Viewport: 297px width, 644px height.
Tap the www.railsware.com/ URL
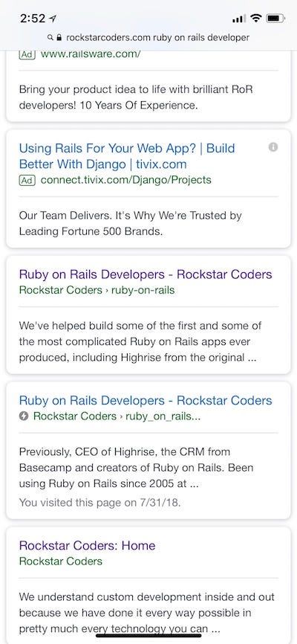coord(91,54)
